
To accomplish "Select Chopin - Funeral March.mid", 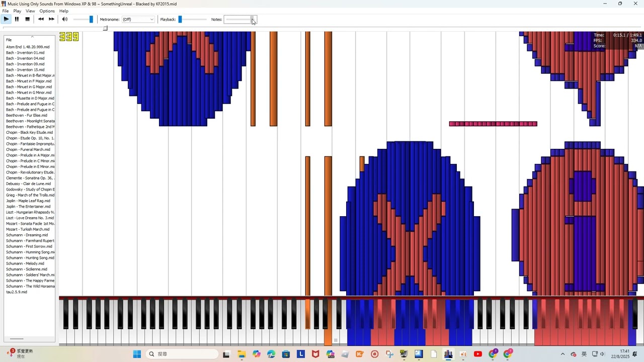I will (28, 149).
